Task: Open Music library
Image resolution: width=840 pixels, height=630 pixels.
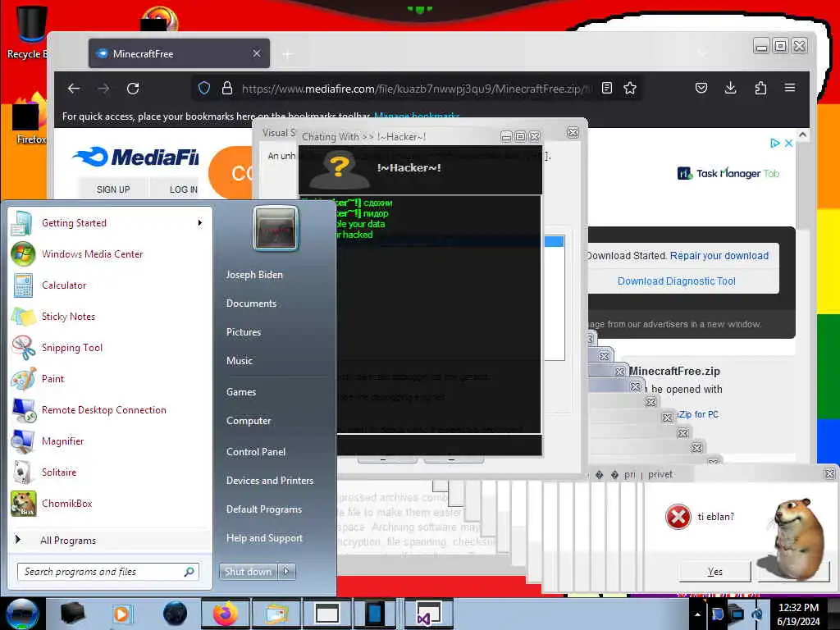Action: click(240, 361)
